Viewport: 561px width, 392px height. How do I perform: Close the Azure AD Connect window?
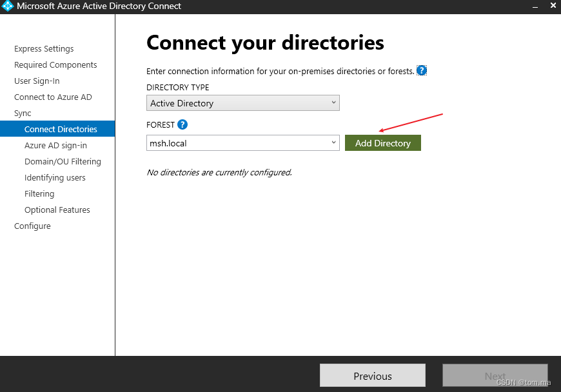tap(553, 6)
